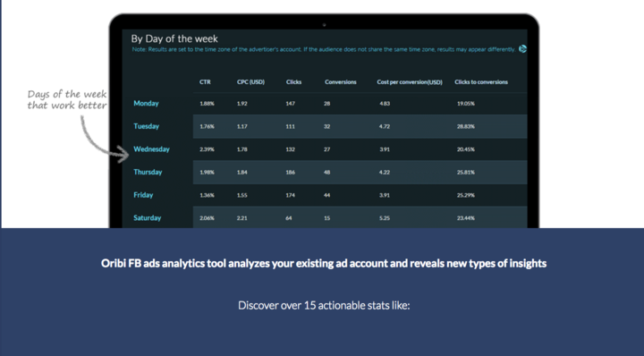
Task: Click Thursday's clicks value 186
Action: [291, 173]
